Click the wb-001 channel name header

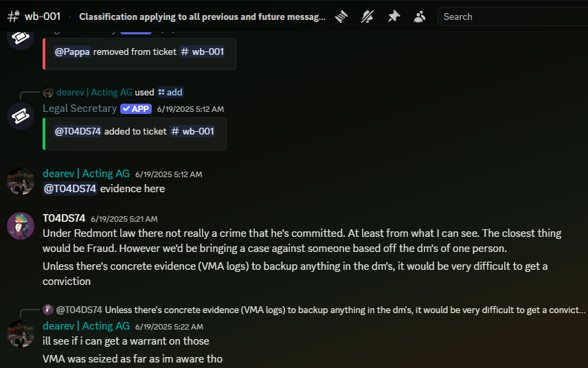(x=43, y=16)
